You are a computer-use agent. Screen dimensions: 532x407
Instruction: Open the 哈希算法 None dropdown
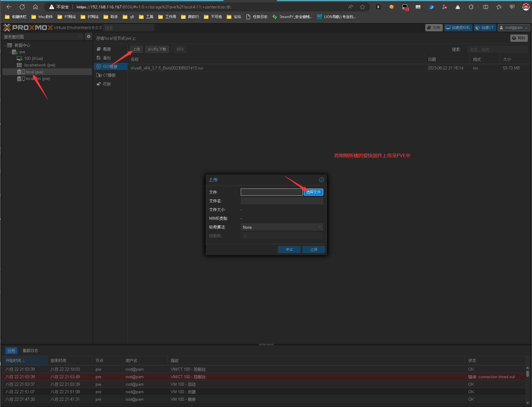[x=282, y=227]
